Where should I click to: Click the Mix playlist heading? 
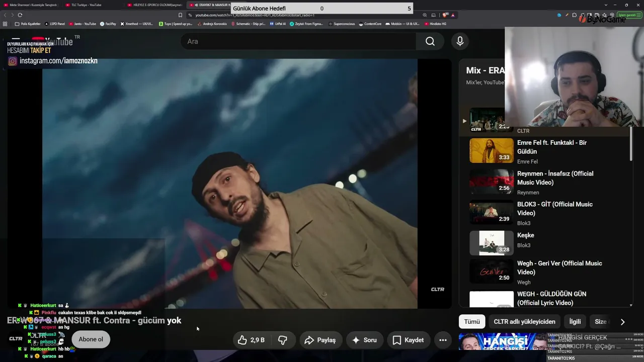[485, 70]
